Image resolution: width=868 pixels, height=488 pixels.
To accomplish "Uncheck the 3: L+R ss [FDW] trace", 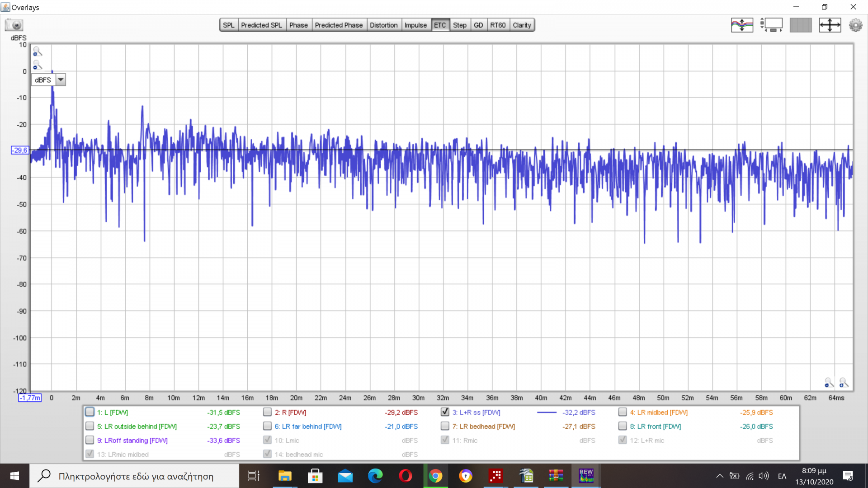I will pos(445,412).
